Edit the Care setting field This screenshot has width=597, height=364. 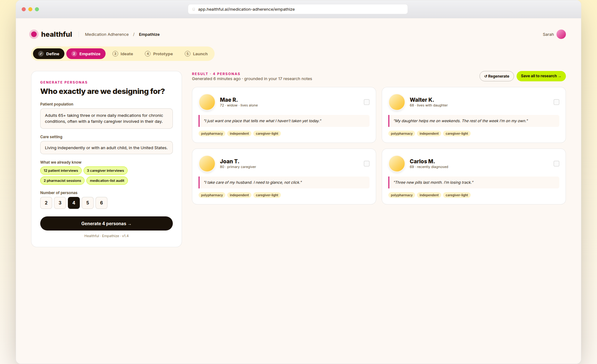(x=107, y=148)
